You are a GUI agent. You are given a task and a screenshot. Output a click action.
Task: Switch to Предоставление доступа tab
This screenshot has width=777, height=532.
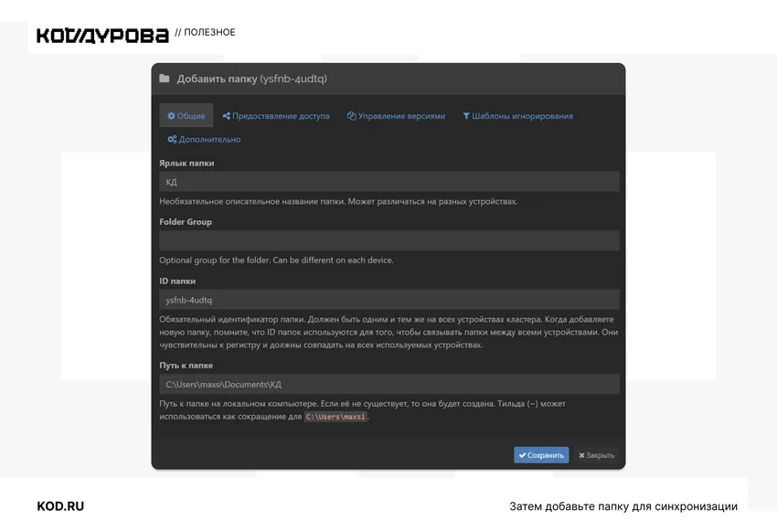coord(276,115)
